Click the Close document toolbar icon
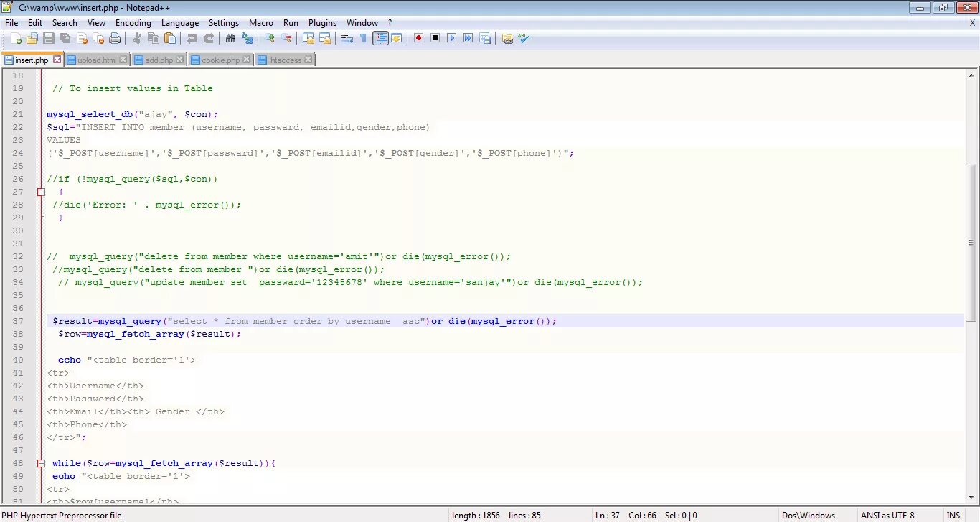The width and height of the screenshot is (980, 522). tap(82, 39)
